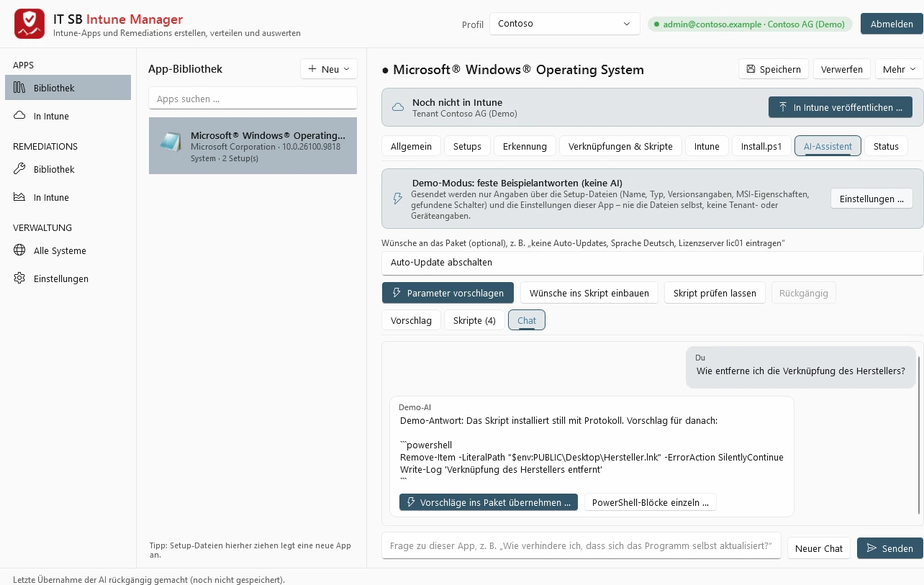The image size is (924, 585).
Task: Click the Wünsche field containing Auto-Update abschalten
Action: (652, 263)
